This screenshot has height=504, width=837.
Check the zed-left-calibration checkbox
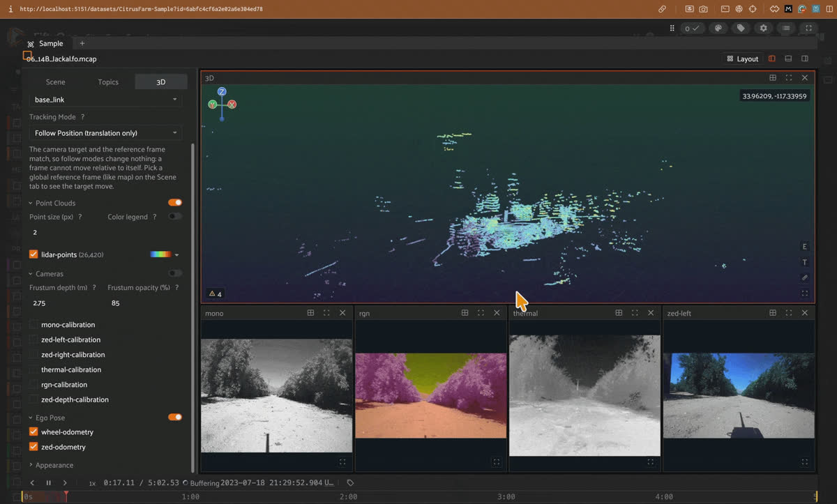coord(34,339)
